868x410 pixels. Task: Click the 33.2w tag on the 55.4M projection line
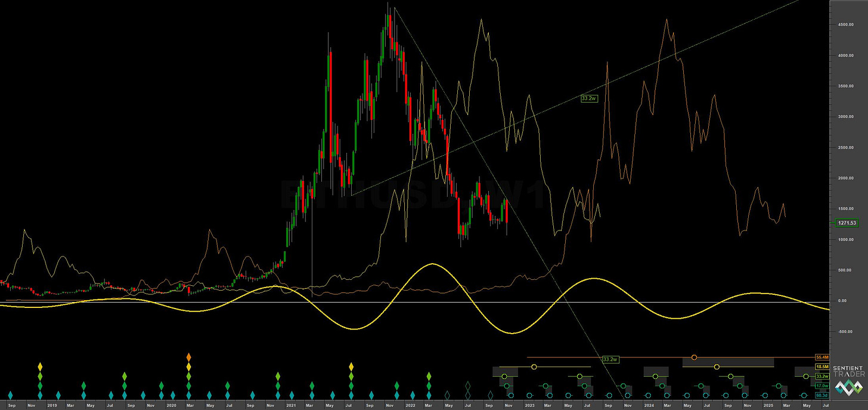(x=610, y=359)
